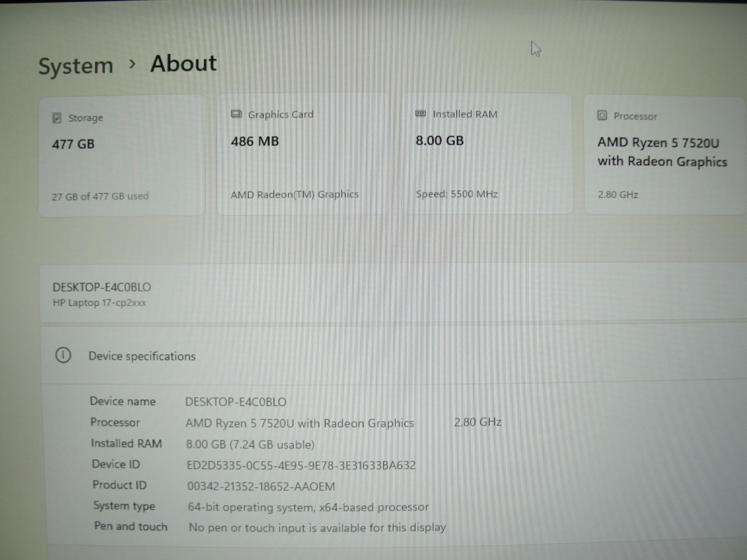Select the 'Device name' row label
Viewport: 747px width, 560px height.
(123, 401)
